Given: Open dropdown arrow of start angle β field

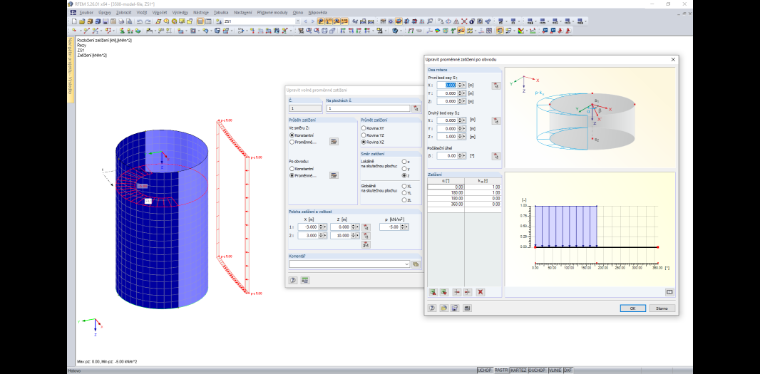Looking at the screenshot, I should pyautogui.click(x=464, y=156).
